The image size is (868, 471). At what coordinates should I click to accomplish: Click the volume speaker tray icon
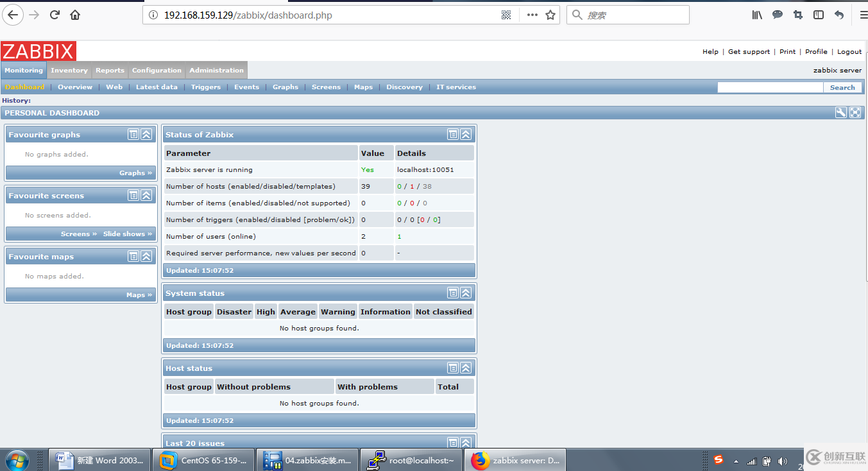(x=783, y=461)
